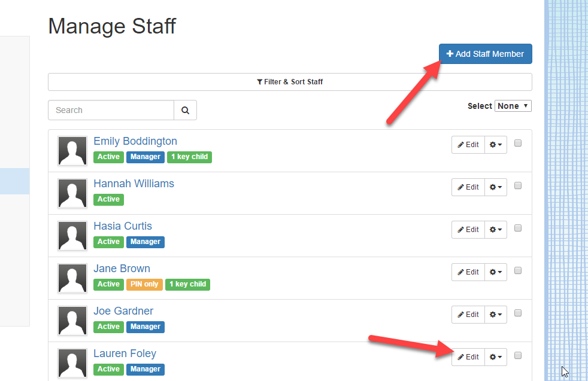Image resolution: width=588 pixels, height=381 pixels.
Task: Click Add Staff Member button
Action: click(485, 54)
